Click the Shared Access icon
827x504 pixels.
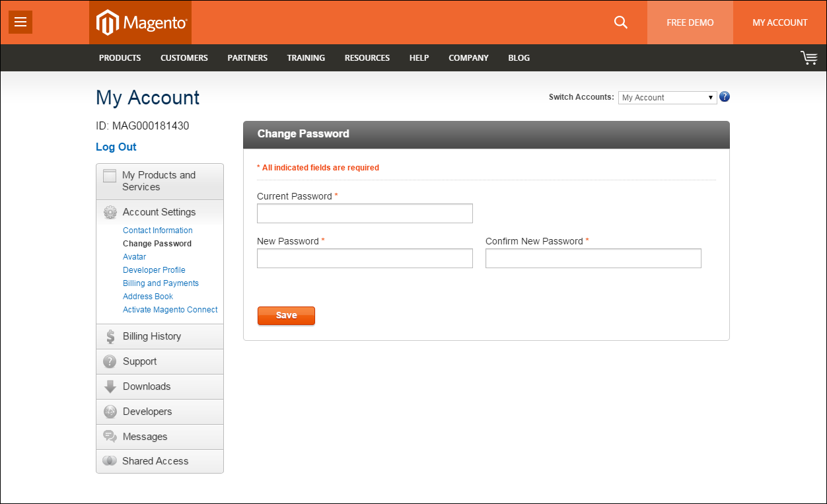pos(110,461)
